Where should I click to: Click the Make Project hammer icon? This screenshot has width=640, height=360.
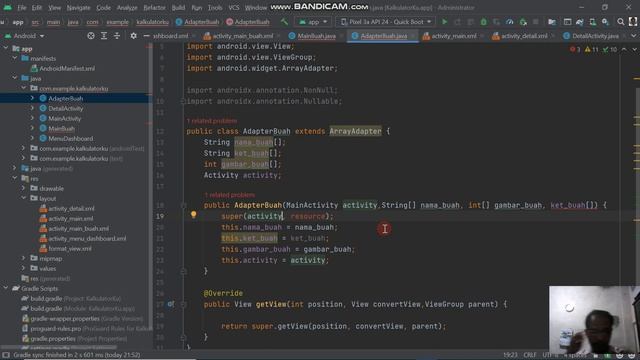[284, 22]
